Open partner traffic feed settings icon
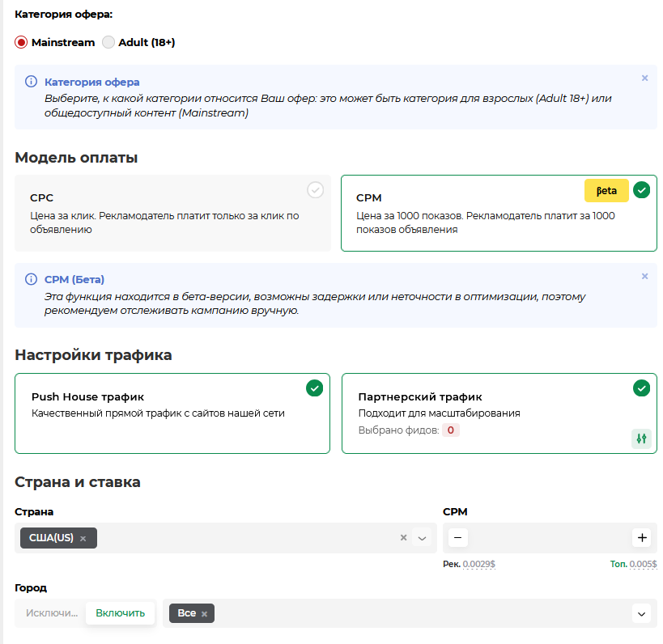The width and height of the screenshot is (663, 644). click(641, 439)
